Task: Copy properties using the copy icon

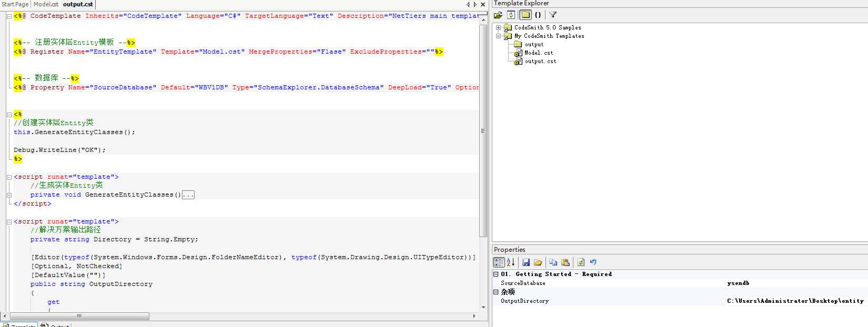Action: pos(553,262)
